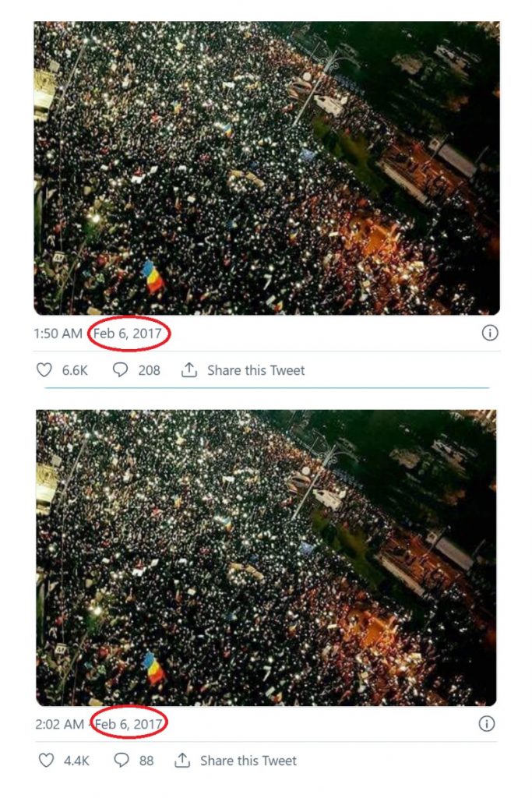The width and height of the screenshot is (532, 798).
Task: Click Share this Tweet beside 88 replies
Action: pyautogui.click(x=248, y=761)
